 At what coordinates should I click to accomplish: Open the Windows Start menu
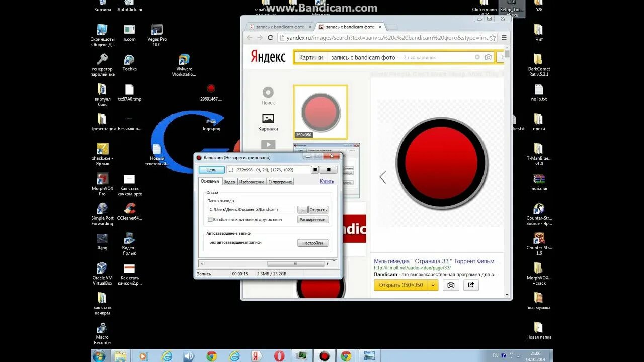(x=99, y=356)
